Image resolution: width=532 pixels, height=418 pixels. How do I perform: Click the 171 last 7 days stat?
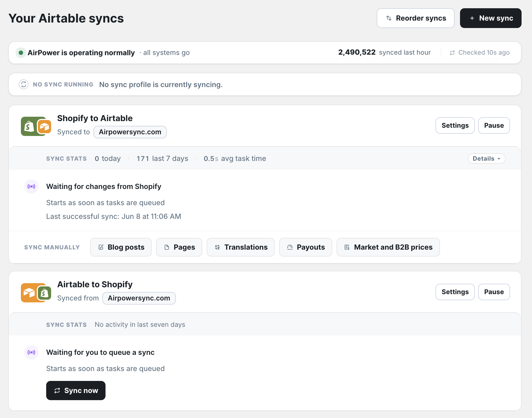tap(162, 158)
